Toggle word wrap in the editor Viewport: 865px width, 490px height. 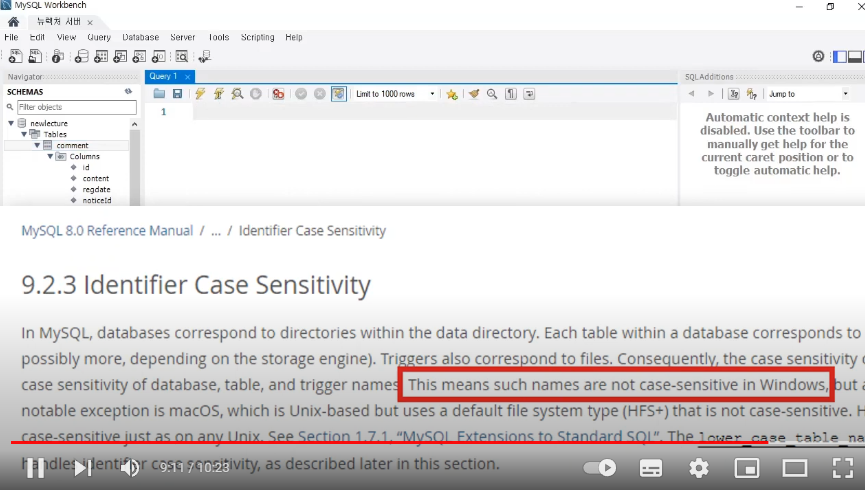point(529,94)
